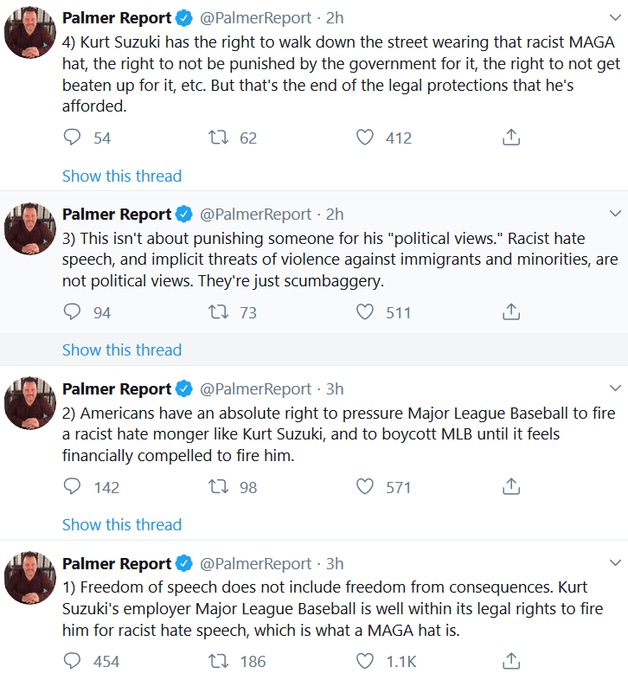This screenshot has width=628, height=680.
Task: Retweet the tweet with 186 retweets
Action: tap(218, 661)
